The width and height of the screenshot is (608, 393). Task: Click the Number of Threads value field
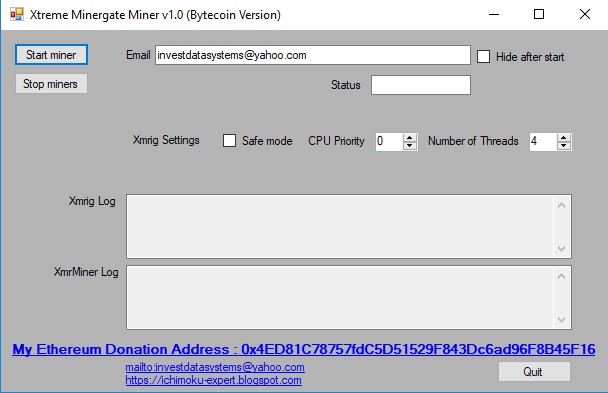pos(543,141)
